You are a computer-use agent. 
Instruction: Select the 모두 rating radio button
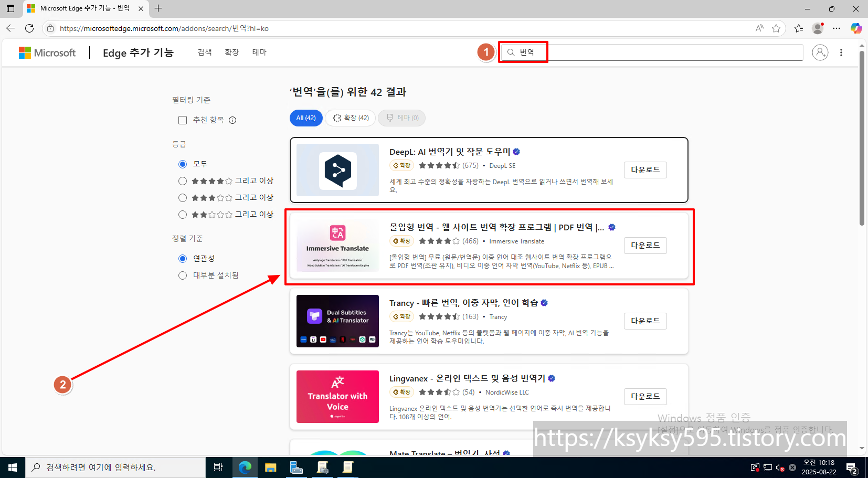183,164
